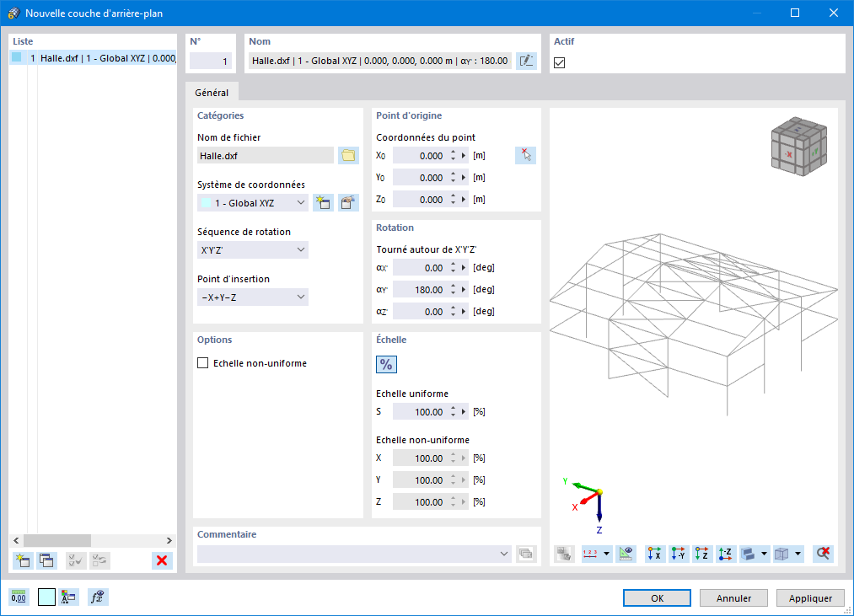Image resolution: width=854 pixels, height=616 pixels.
Task: Pick the origin point graphically icon
Action: (x=525, y=155)
